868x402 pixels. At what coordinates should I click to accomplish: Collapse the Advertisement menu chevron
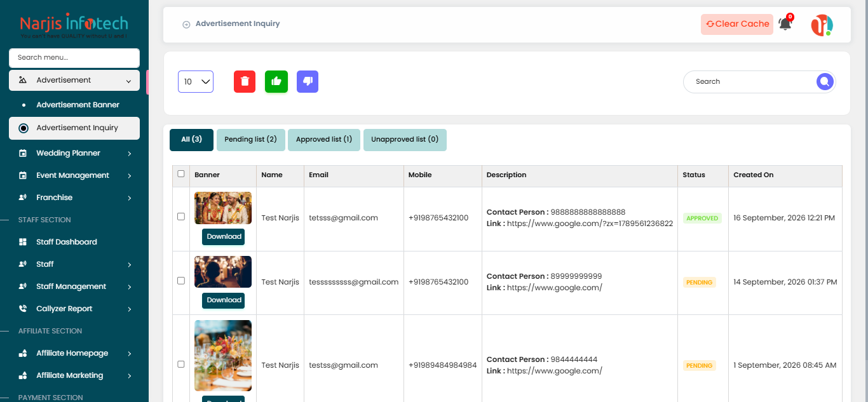[x=129, y=81]
